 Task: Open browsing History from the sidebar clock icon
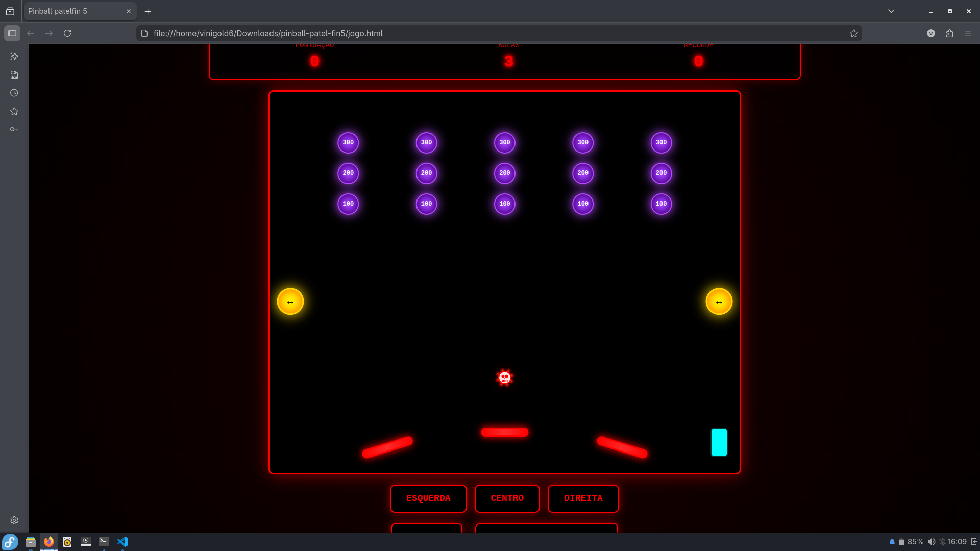(x=14, y=93)
